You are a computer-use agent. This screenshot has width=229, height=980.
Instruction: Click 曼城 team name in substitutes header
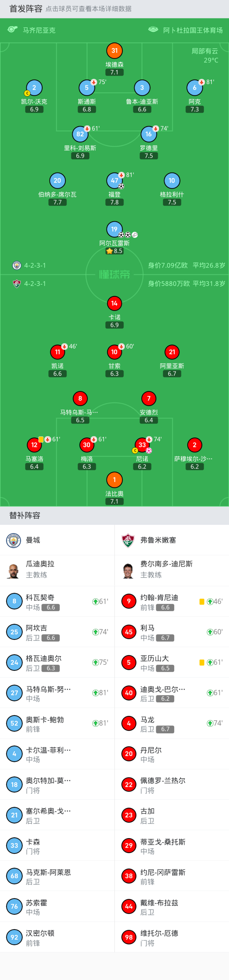33,540
